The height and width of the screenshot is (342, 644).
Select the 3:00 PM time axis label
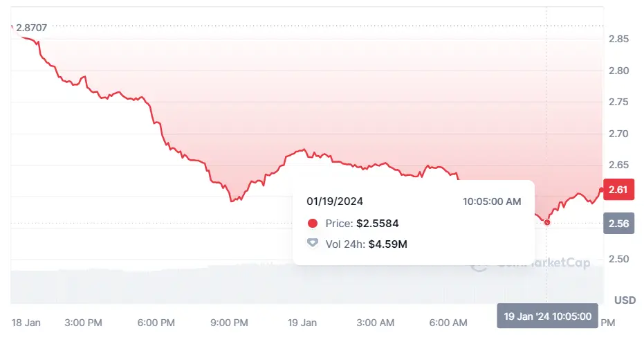tap(84, 323)
